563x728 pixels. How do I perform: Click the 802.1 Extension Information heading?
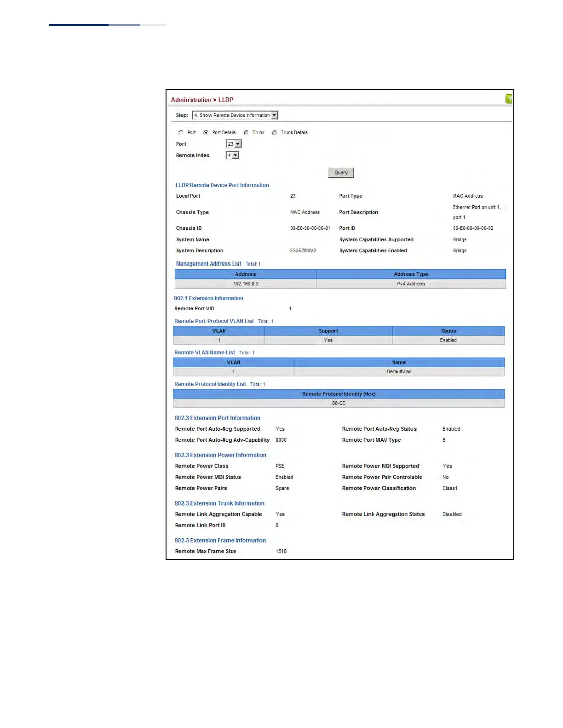(209, 298)
